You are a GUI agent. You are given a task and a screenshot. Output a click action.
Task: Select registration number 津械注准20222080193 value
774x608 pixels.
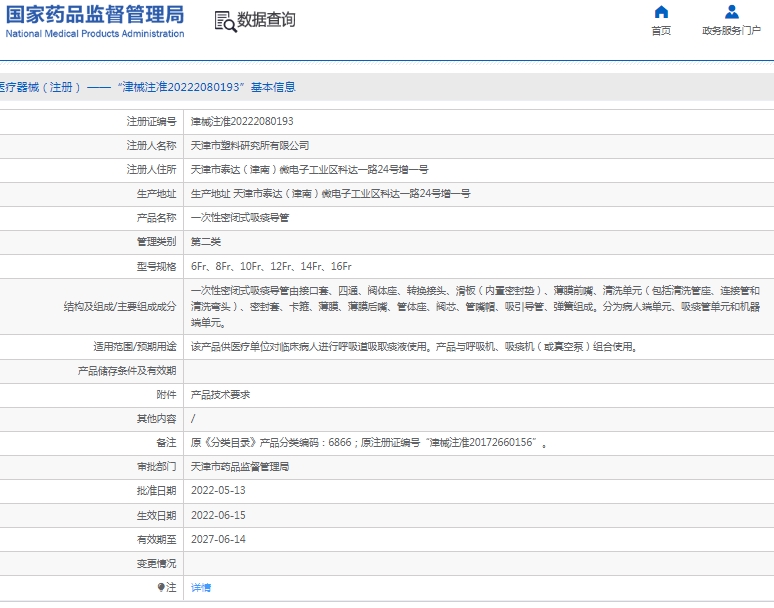(x=242, y=121)
